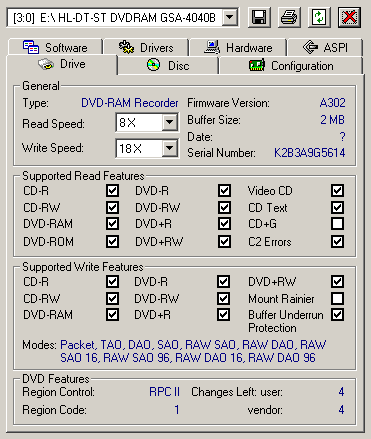Image resolution: width=371 pixels, height=439 pixels.
Task: Click the red X exit icon
Action: pyautogui.click(x=349, y=17)
